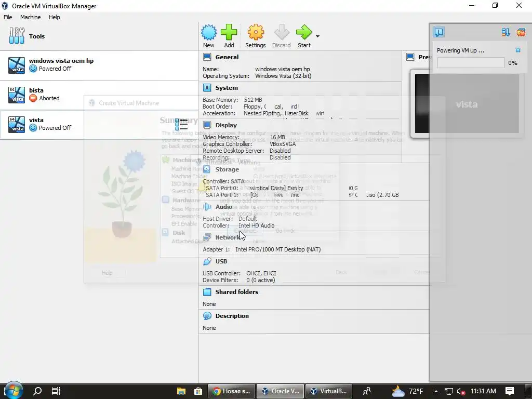532x399 pixels.
Task: Select the 'bista' aborted machine
Action: 99,95
